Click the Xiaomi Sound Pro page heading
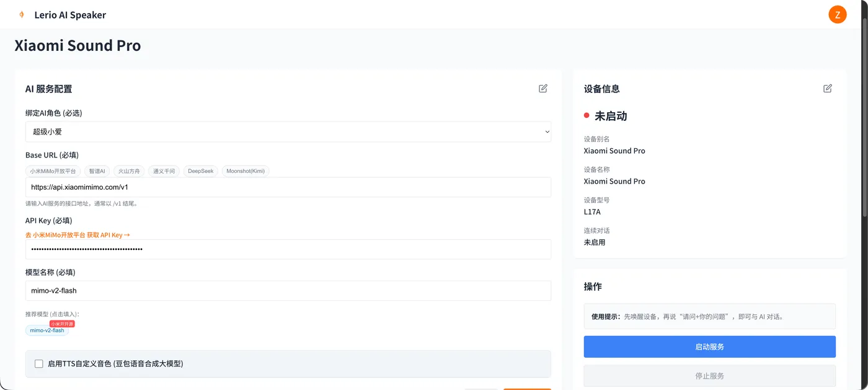 tap(77, 46)
